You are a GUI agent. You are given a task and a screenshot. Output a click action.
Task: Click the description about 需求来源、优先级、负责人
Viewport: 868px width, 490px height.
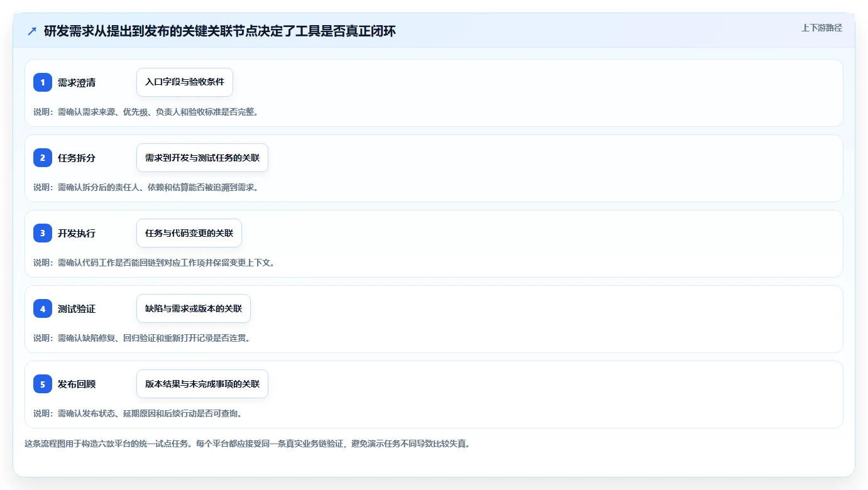click(146, 112)
